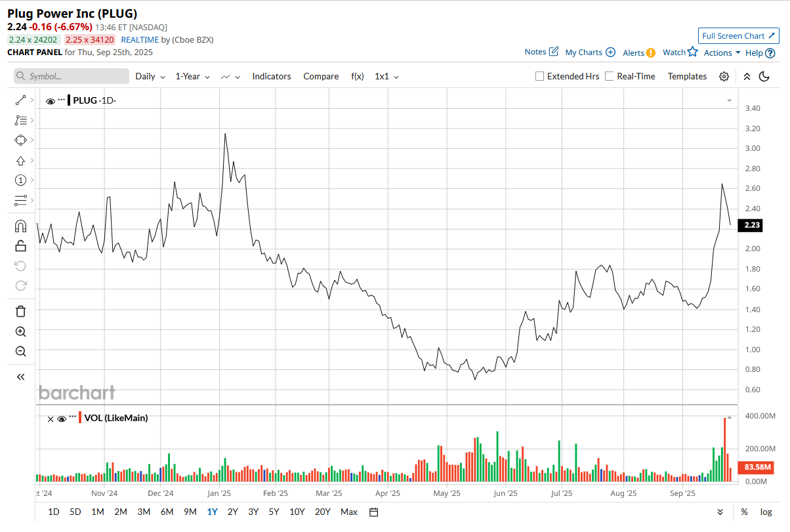The height and width of the screenshot is (532, 790).
Task: Open the measure and slider lines tool
Action: point(20,200)
